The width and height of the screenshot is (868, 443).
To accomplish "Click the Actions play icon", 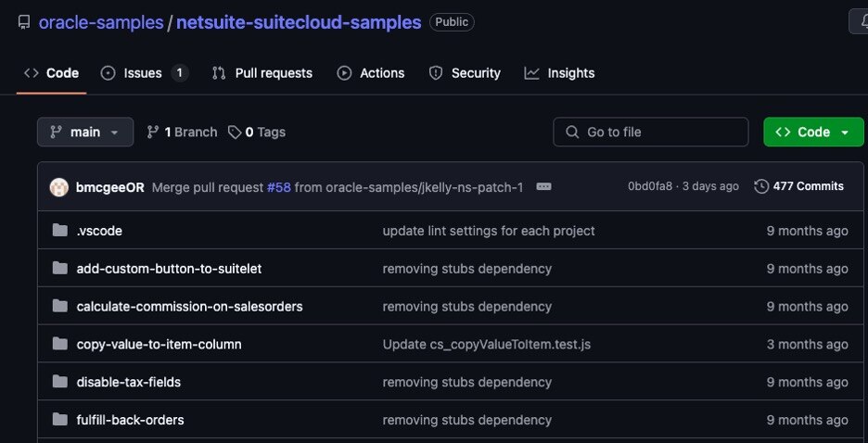I will tap(344, 73).
